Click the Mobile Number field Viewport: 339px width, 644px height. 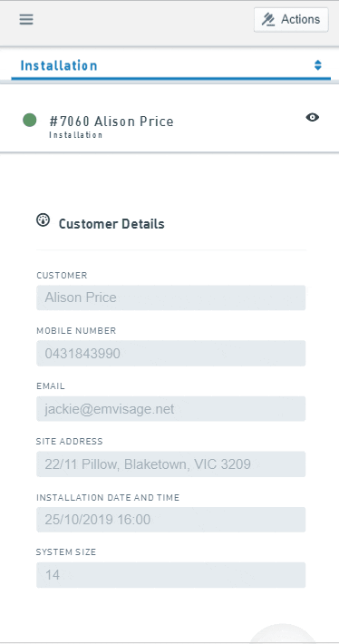(170, 353)
